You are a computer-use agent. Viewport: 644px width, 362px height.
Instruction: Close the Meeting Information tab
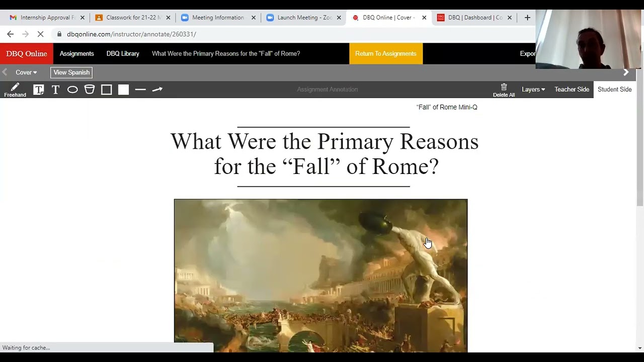(x=254, y=18)
